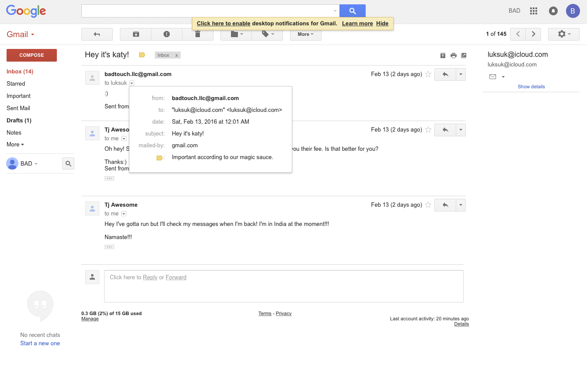
Task: Star the India Tj Awesome message
Action: [428, 205]
